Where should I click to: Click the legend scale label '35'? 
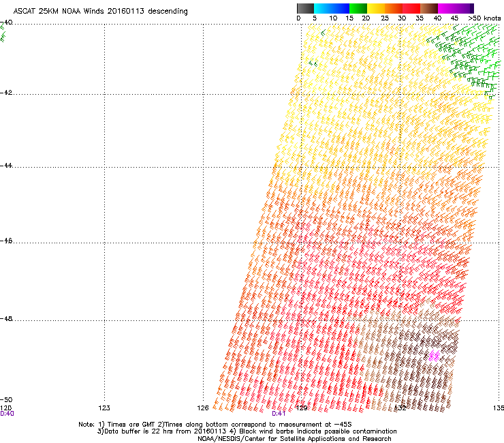(420, 18)
